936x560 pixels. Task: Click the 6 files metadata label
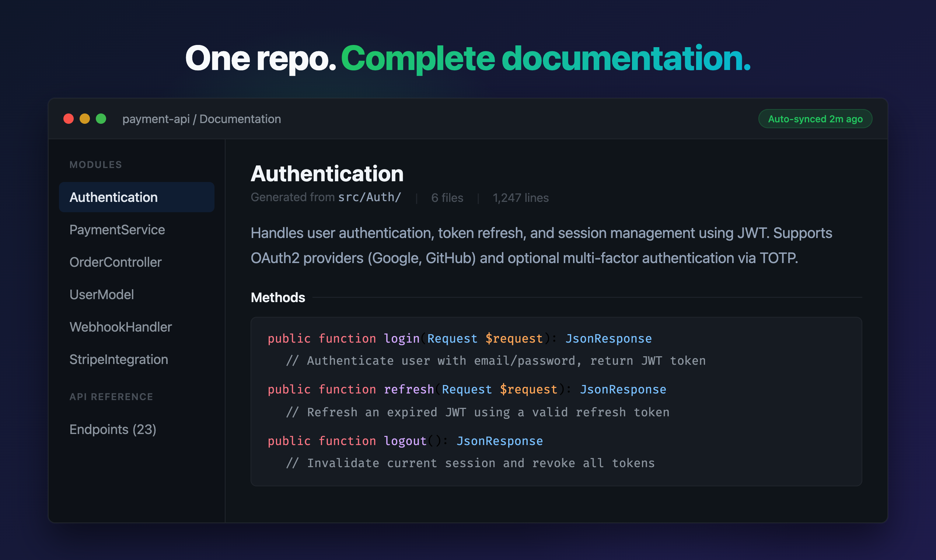pyautogui.click(x=447, y=197)
